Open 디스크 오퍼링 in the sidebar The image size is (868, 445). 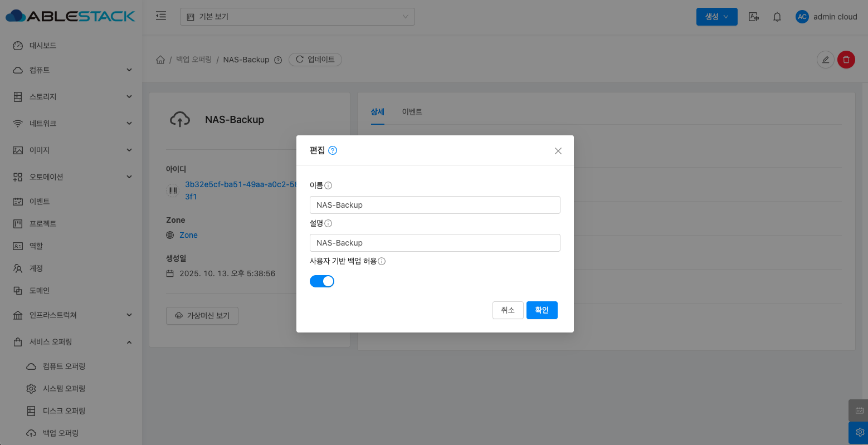point(64,411)
